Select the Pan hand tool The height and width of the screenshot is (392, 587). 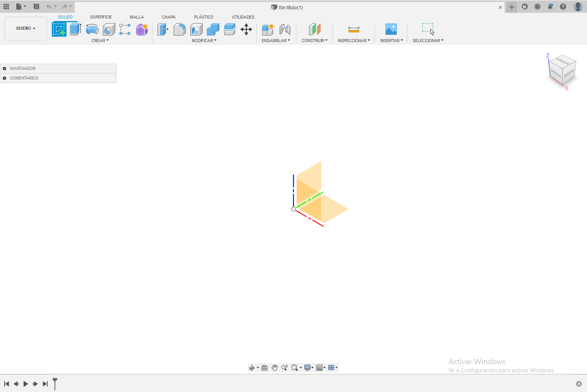click(x=275, y=368)
